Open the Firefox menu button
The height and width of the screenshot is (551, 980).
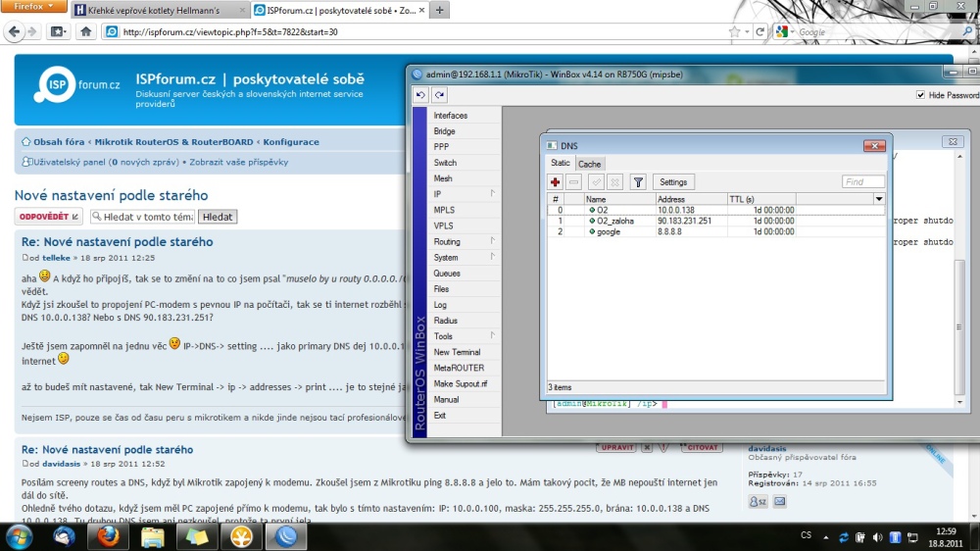pyautogui.click(x=34, y=6)
